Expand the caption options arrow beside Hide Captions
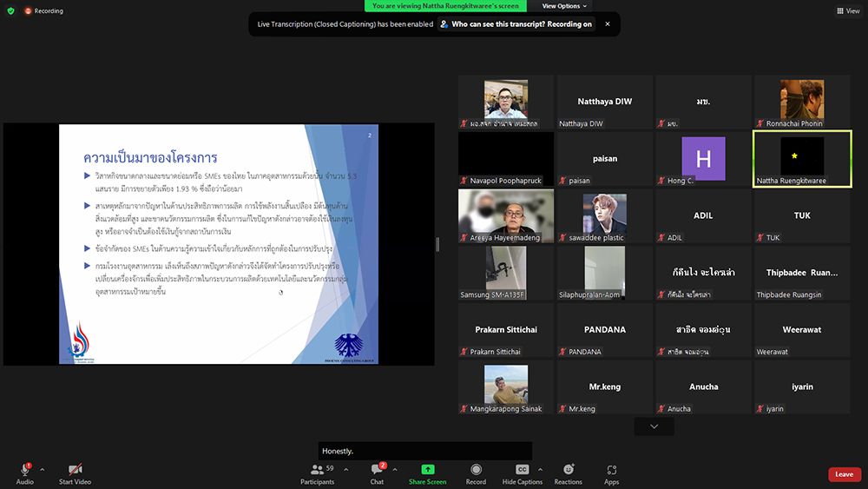 click(542, 469)
